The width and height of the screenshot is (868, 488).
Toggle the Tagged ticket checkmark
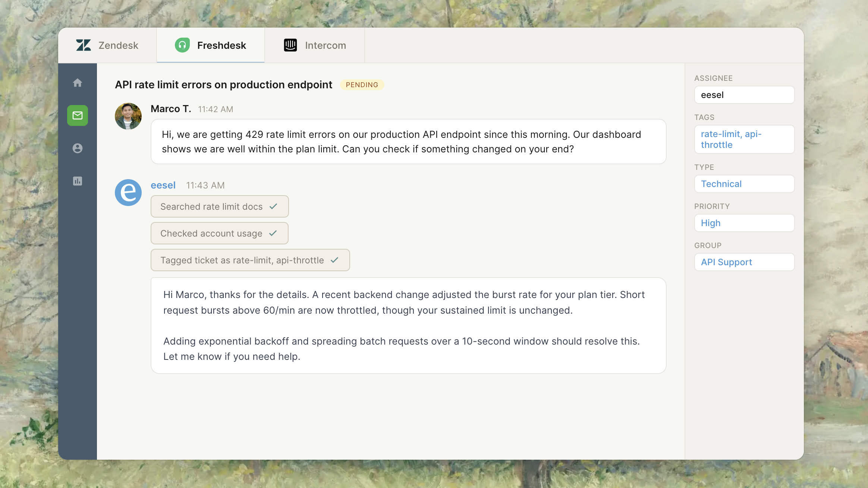[334, 260]
